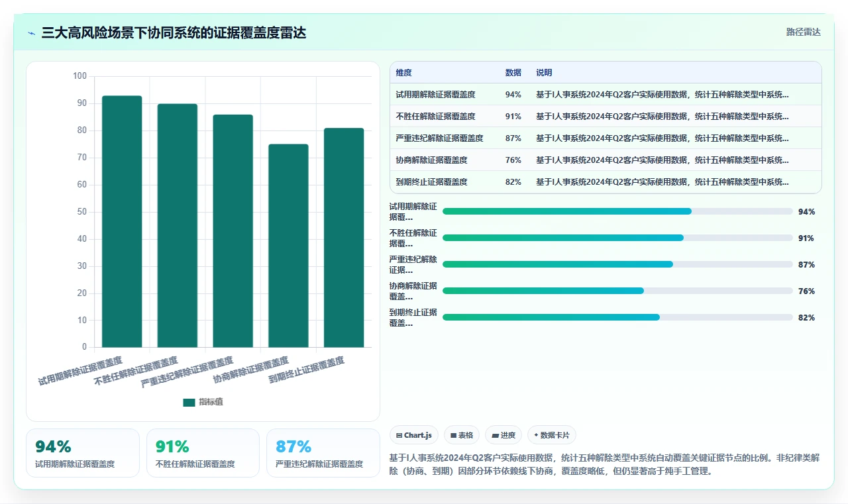This screenshot has height=504, width=848.
Task: Click the 76% value in the table
Action: point(513,160)
